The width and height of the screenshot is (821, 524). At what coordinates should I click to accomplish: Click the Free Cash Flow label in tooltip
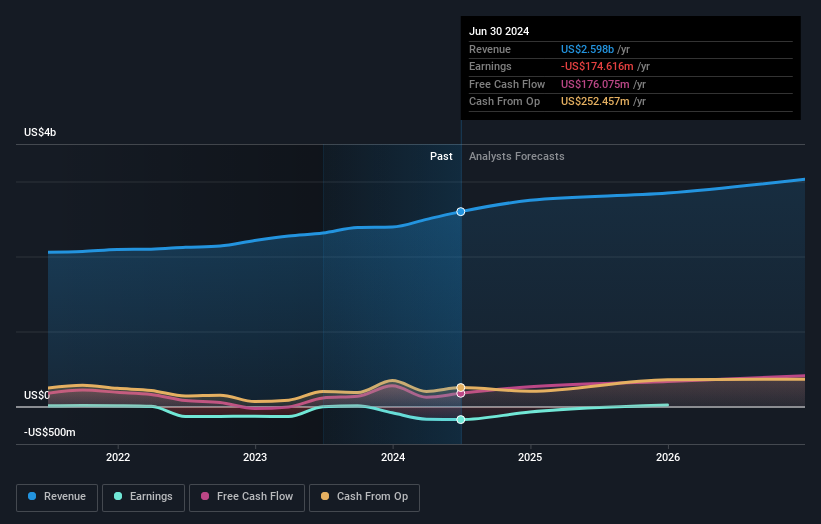507,84
